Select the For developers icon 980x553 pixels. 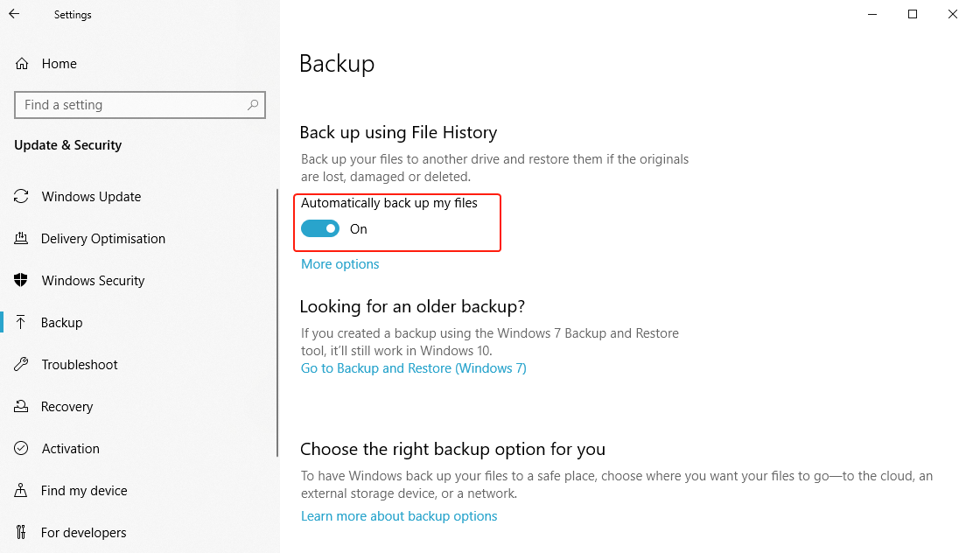click(21, 532)
